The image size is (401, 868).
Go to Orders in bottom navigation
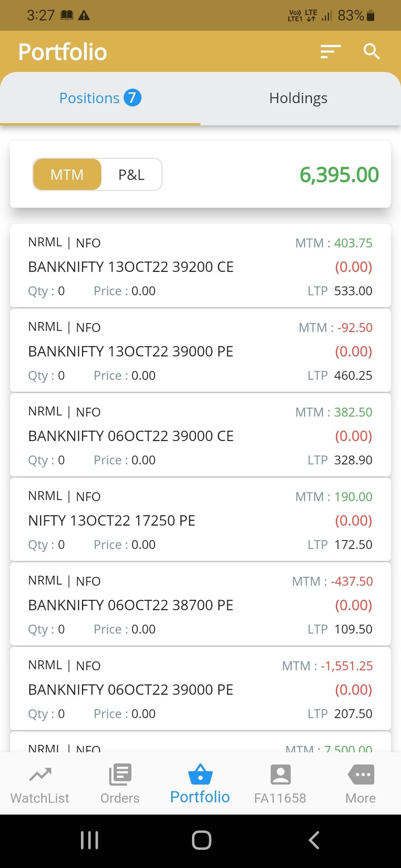click(120, 784)
